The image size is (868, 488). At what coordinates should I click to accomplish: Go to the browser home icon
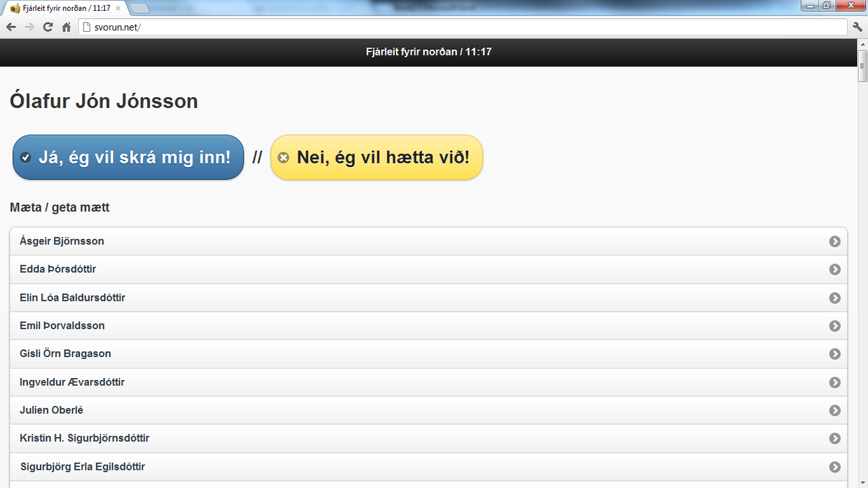coord(66,27)
